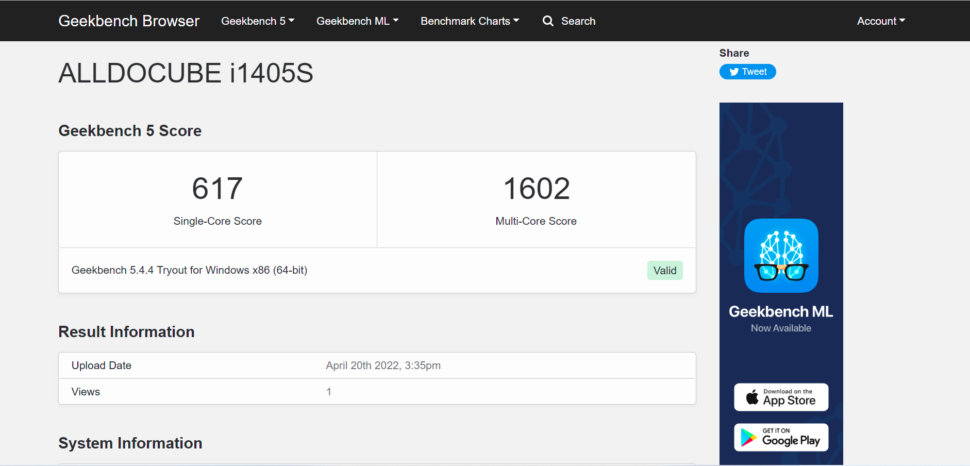
Task: Click the Geekbench 5 Score heading
Action: tap(130, 131)
